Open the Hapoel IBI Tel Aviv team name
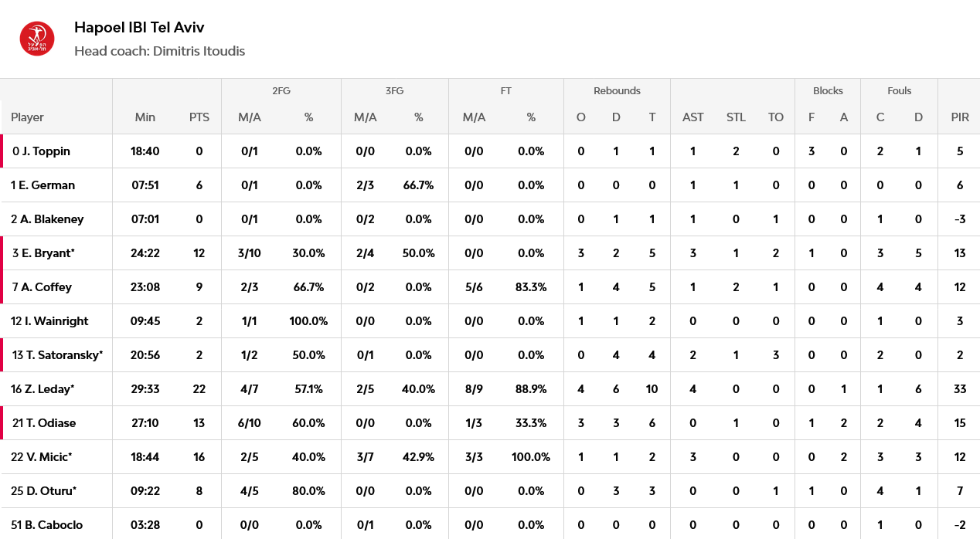This screenshot has height=539, width=980. tap(139, 28)
